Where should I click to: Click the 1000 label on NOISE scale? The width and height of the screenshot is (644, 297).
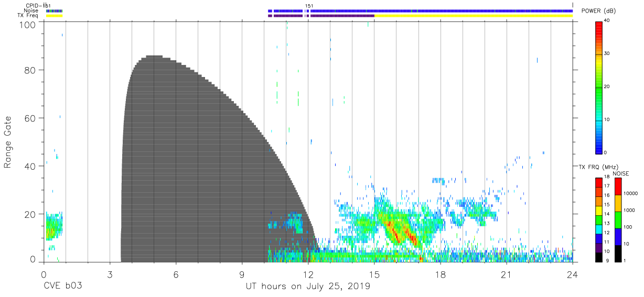(x=629, y=211)
